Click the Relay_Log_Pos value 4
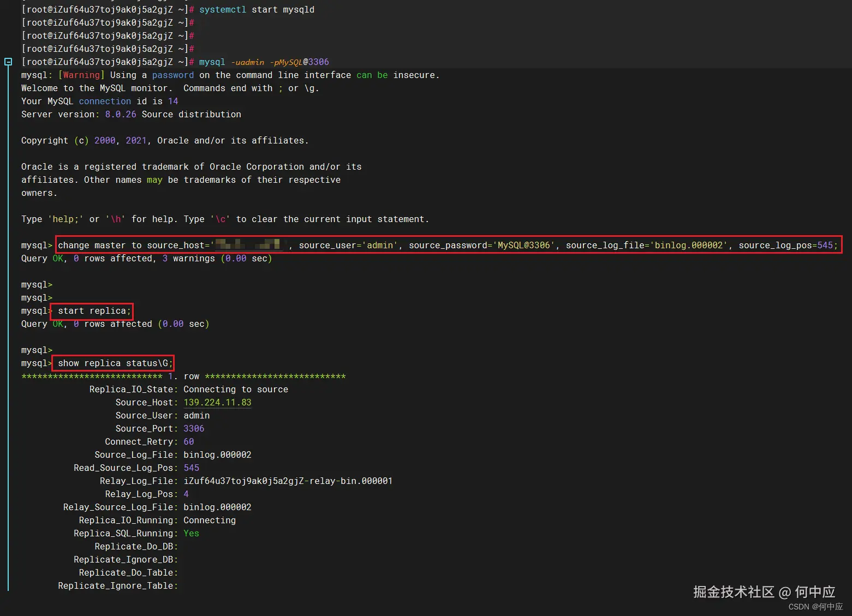Viewport: 852px width, 616px height. (x=186, y=494)
